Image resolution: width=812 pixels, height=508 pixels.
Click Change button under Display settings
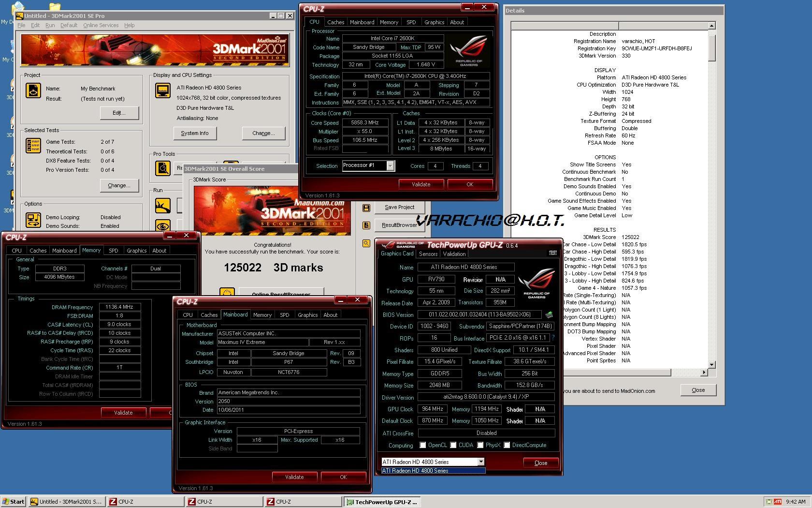pos(263,133)
